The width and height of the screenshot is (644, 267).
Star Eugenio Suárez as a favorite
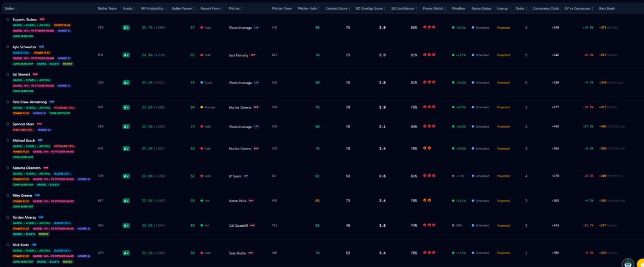pyautogui.click(x=8, y=19)
